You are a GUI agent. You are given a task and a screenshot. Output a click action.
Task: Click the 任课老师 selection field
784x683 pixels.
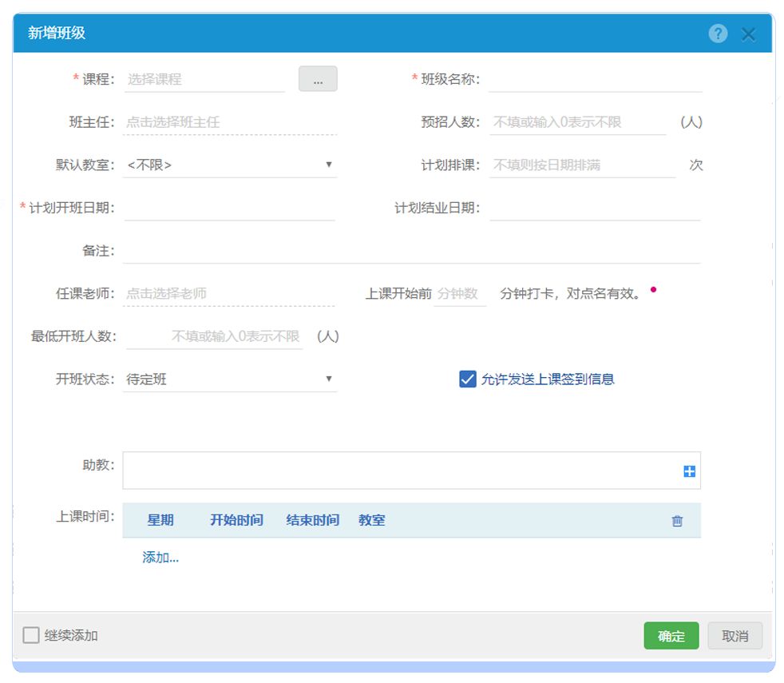(230, 293)
